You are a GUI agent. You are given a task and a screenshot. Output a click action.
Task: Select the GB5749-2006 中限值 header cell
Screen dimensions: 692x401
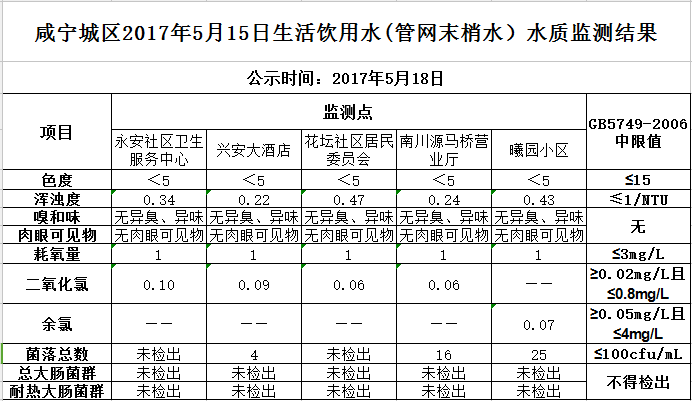click(x=638, y=131)
